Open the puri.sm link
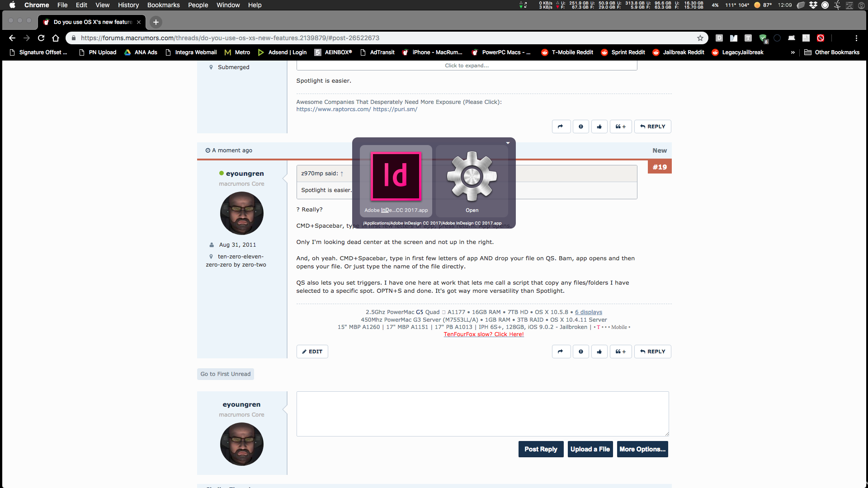 [395, 109]
